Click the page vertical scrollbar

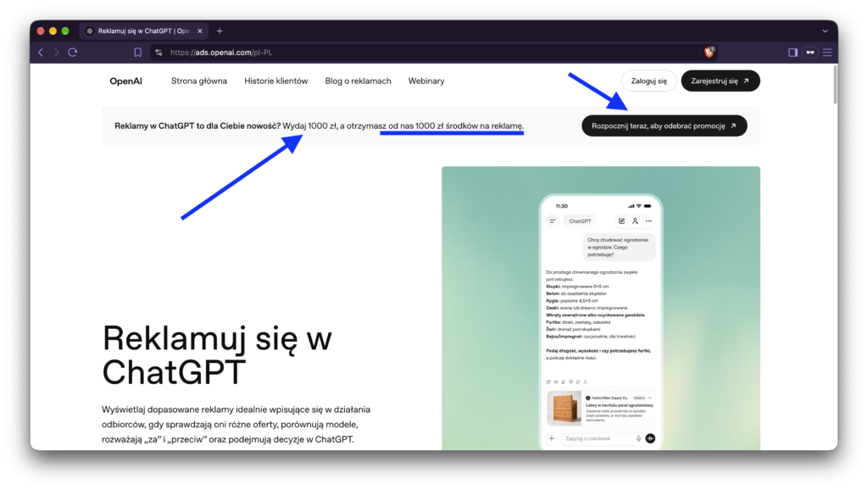(x=834, y=85)
